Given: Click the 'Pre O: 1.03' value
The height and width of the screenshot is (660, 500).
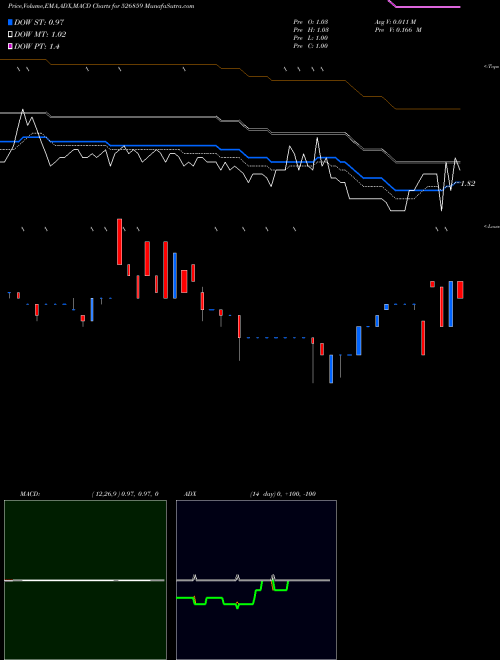Looking at the screenshot, I should pos(311,21).
